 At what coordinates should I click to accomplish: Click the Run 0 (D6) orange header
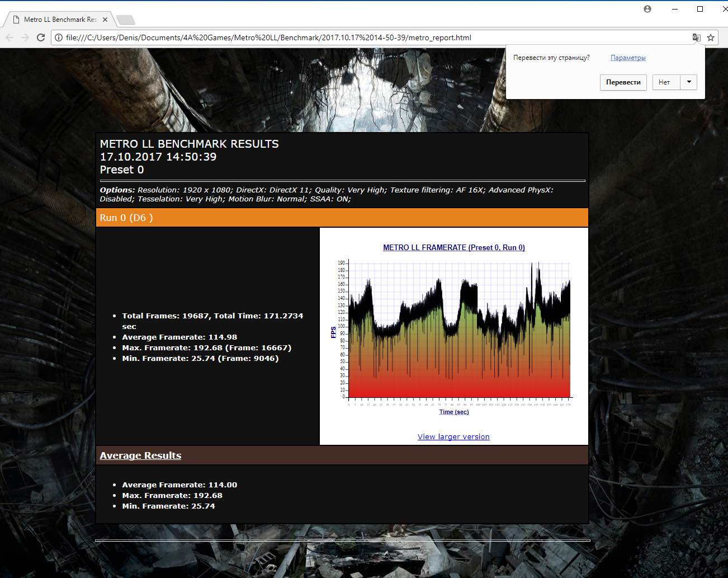[x=342, y=218]
